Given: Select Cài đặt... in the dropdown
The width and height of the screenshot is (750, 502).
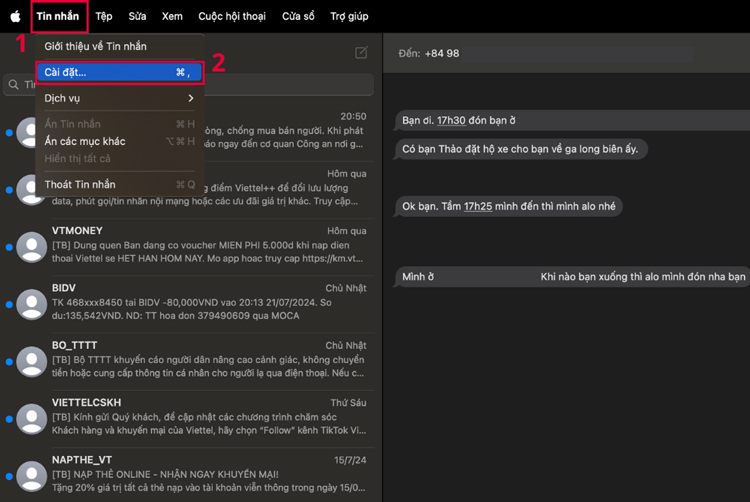Looking at the screenshot, I should click(120, 72).
